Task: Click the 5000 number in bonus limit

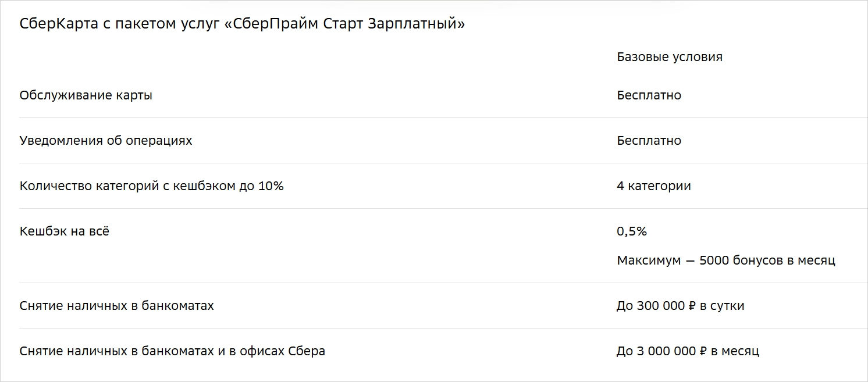Action: click(x=714, y=260)
